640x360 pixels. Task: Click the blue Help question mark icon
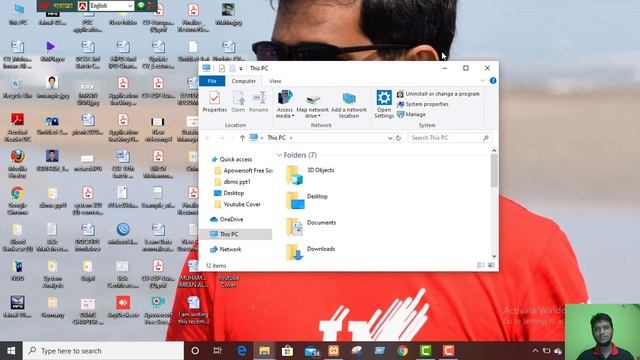click(493, 81)
